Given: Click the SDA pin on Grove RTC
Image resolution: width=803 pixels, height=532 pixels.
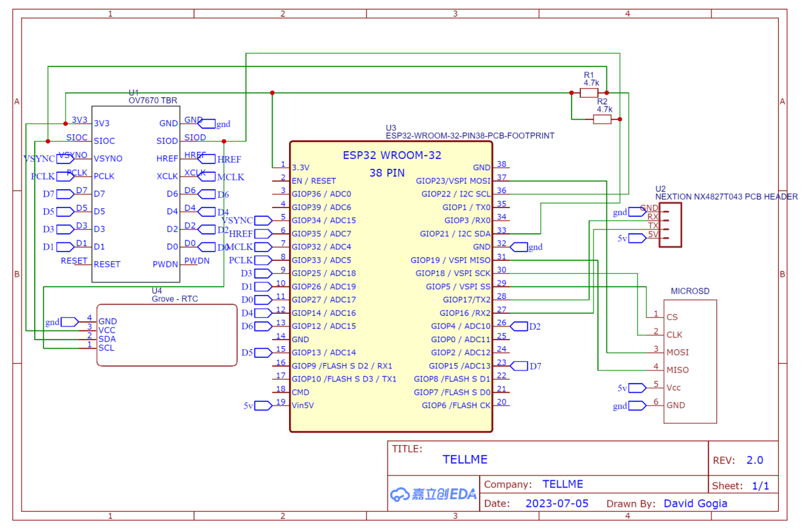Looking at the screenshot, I should pos(106,340).
